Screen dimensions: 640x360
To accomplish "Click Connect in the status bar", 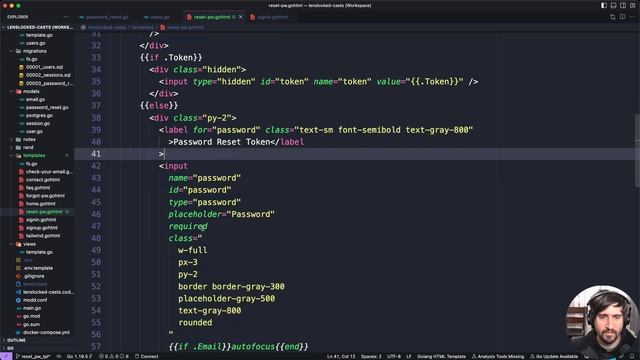I will pos(147,356).
